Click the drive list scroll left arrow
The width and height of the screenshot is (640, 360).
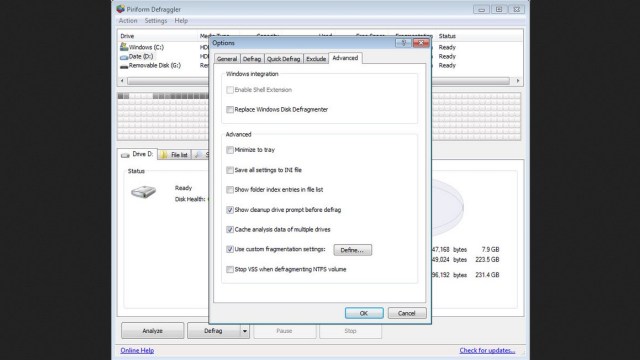pyautogui.click(x=122, y=81)
